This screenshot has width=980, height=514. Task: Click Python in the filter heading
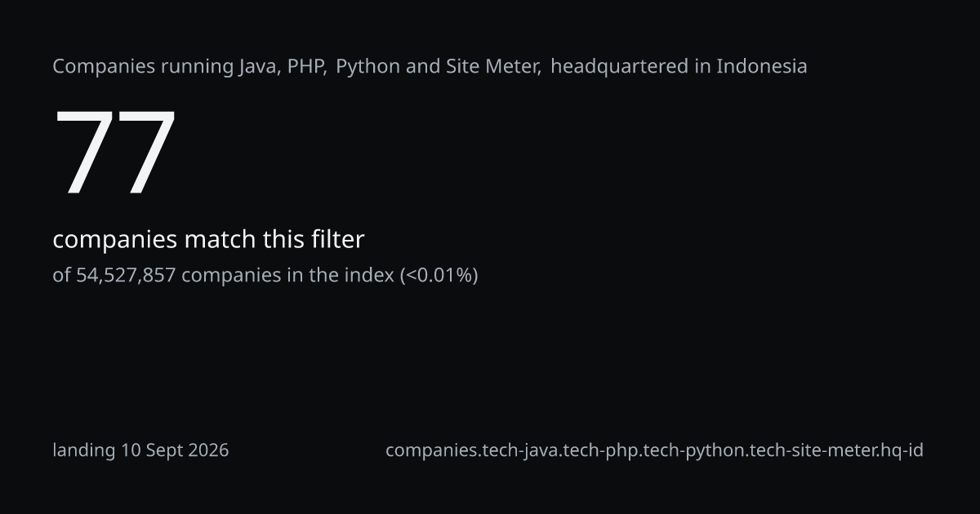tap(368, 67)
